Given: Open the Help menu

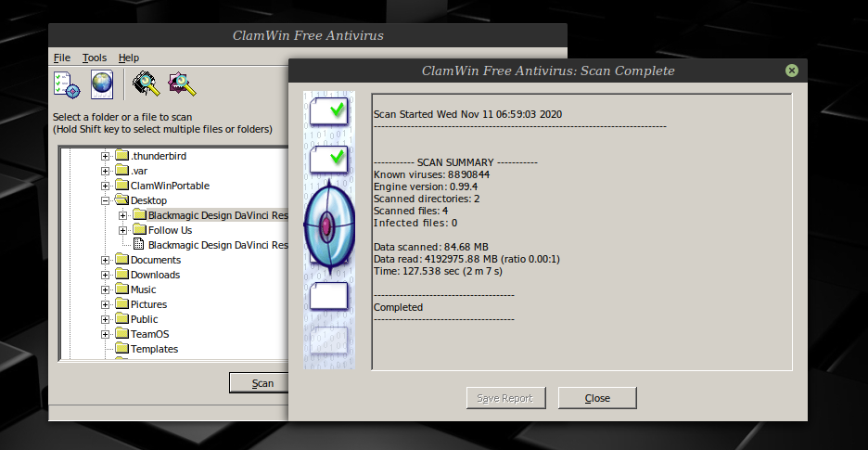Looking at the screenshot, I should [x=128, y=58].
